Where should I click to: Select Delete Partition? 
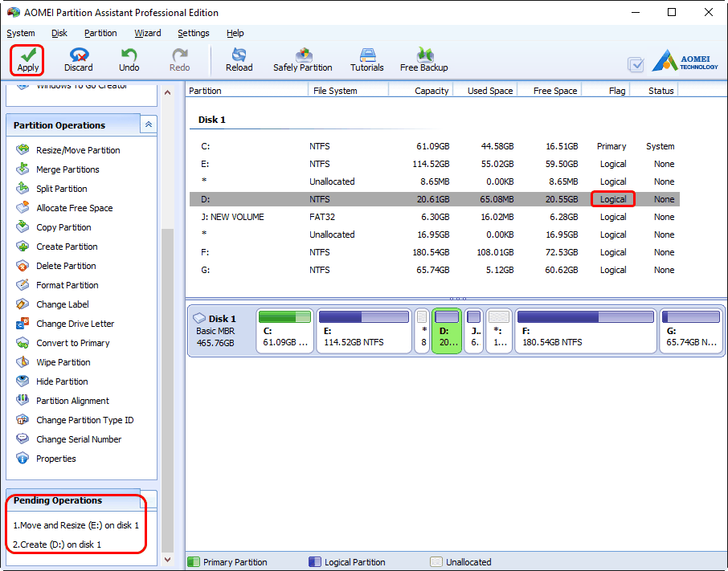point(66,266)
